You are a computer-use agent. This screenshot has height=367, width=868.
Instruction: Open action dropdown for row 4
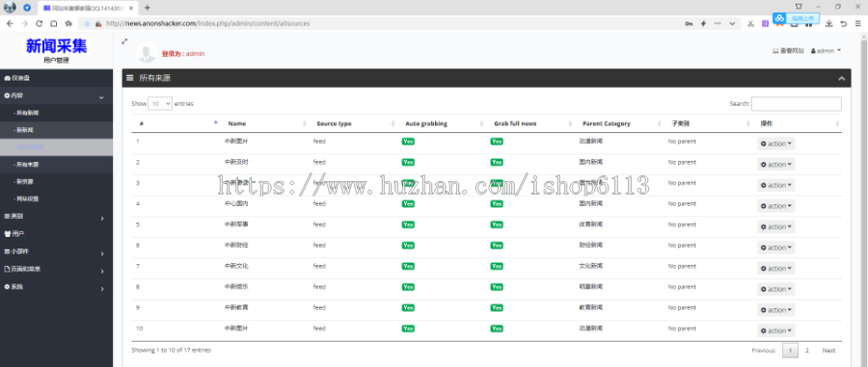click(x=776, y=206)
